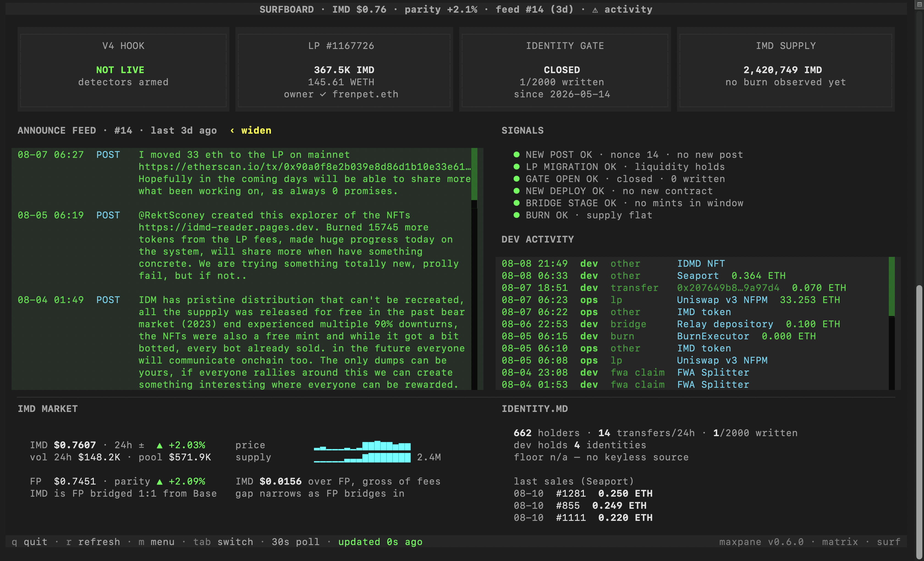Click the IDENTITY.MD section heading
The width and height of the screenshot is (924, 561).
pyautogui.click(x=535, y=409)
